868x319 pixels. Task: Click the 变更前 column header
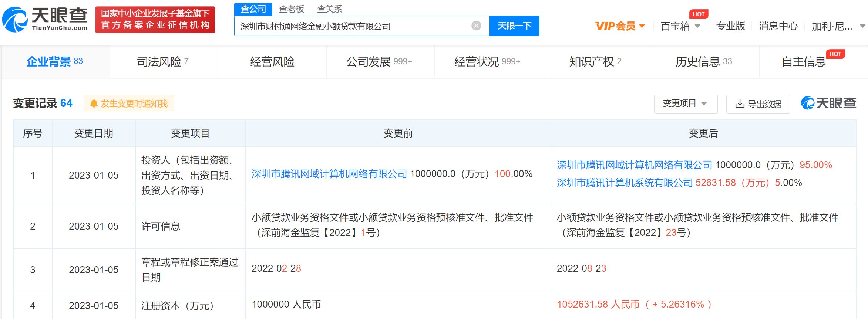click(x=398, y=133)
